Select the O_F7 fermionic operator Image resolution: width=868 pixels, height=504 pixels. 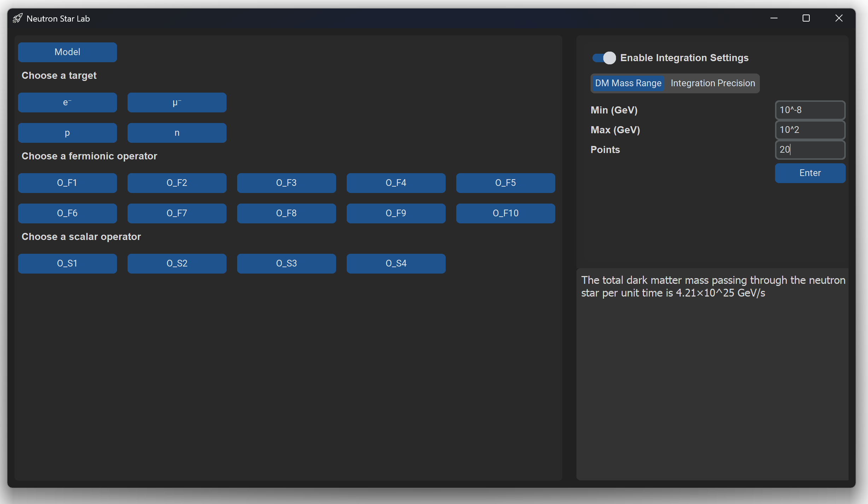[177, 213]
